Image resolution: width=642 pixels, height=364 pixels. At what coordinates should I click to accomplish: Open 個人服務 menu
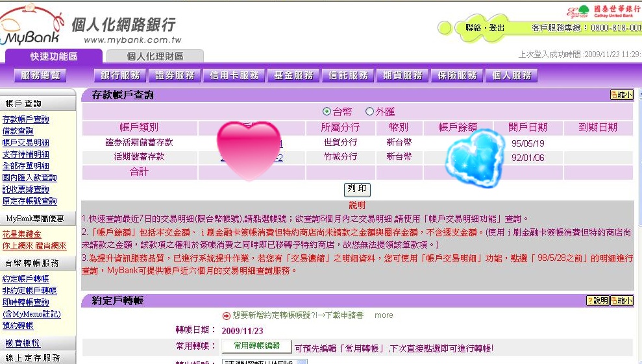click(512, 75)
